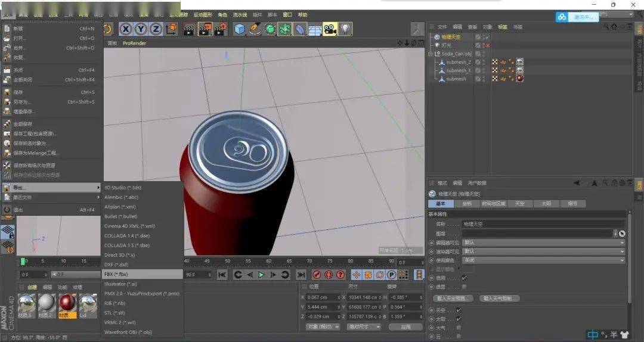Add a camera with the camera icon

[x=330, y=29]
